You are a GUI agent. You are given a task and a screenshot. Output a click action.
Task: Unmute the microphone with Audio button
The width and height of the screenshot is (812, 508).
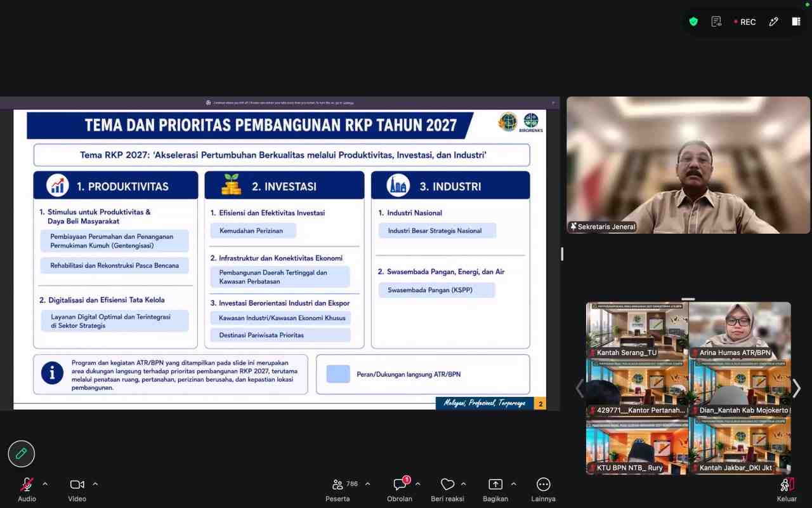(x=27, y=490)
